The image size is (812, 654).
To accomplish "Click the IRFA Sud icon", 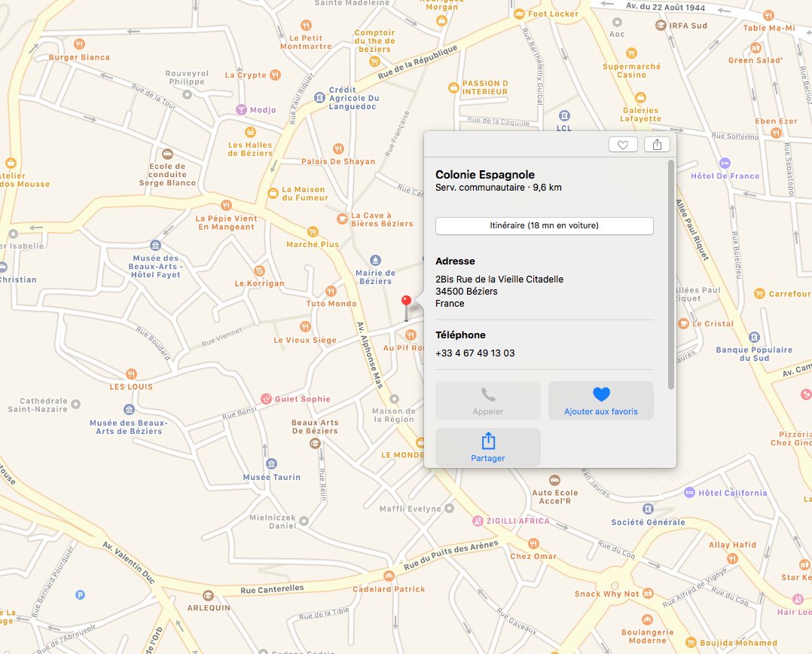I will pos(661,25).
